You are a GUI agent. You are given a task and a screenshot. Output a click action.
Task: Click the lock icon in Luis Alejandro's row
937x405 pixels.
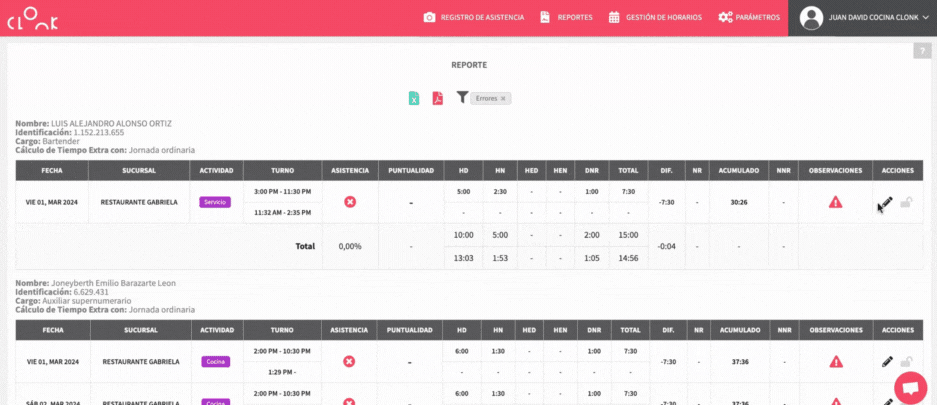tap(906, 202)
